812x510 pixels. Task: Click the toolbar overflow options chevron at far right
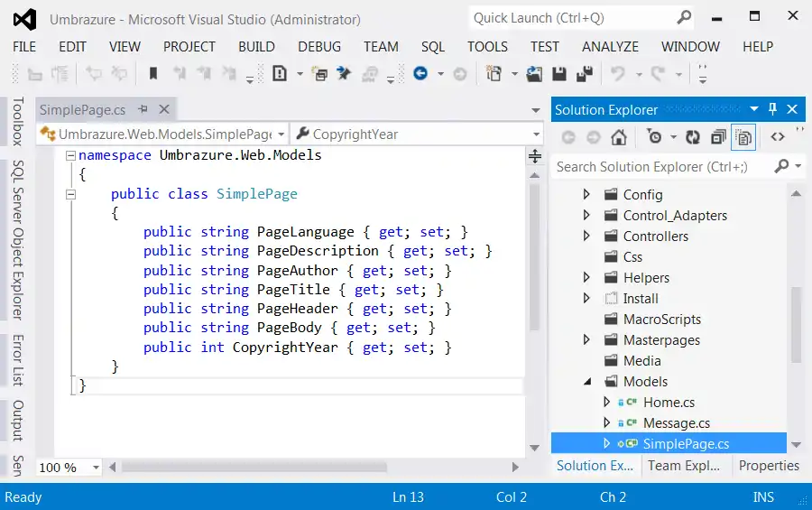(702, 74)
